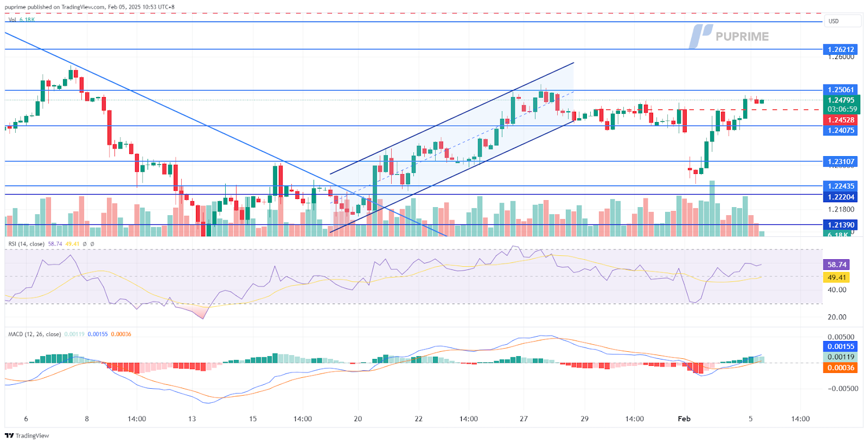The height and width of the screenshot is (444, 868).
Task: Click the −0.00500 MACD axis value
Action: pos(843,389)
